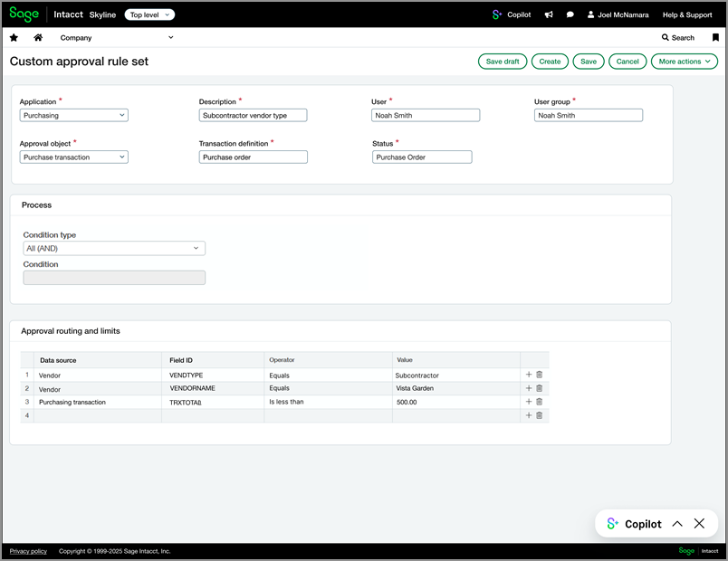Go to Home icon
This screenshot has height=561, width=728.
point(38,38)
